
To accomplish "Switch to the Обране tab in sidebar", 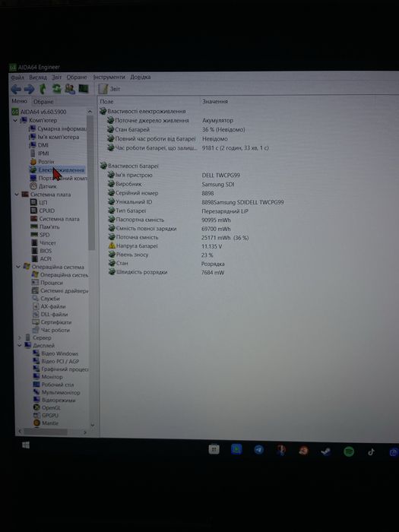I will [x=43, y=101].
